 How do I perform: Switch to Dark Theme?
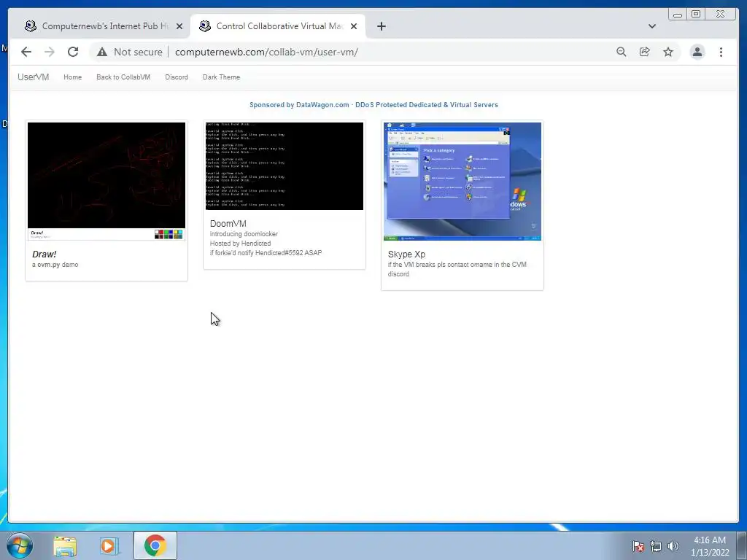click(221, 77)
